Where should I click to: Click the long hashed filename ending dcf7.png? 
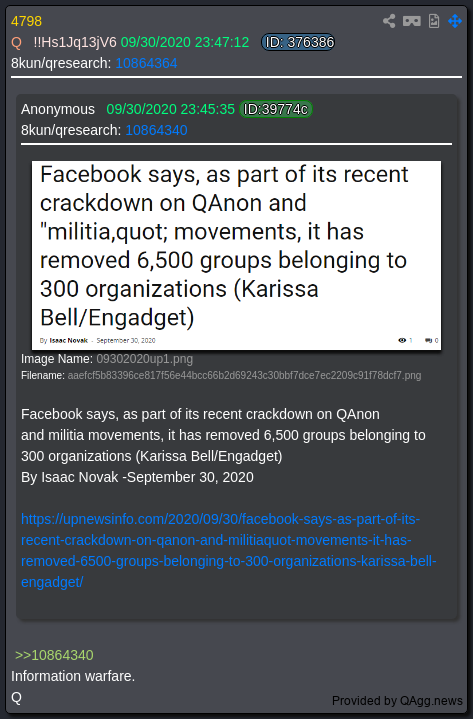pyautogui.click(x=244, y=376)
